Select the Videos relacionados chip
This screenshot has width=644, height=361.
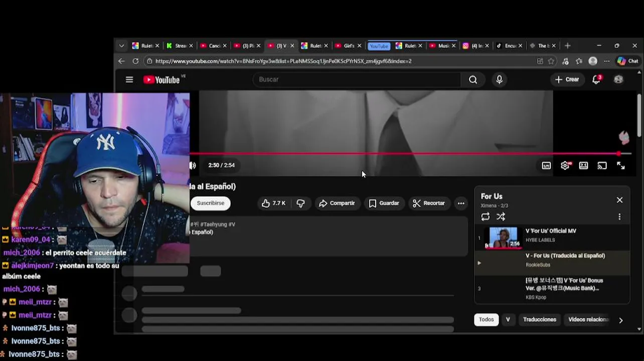point(588,319)
